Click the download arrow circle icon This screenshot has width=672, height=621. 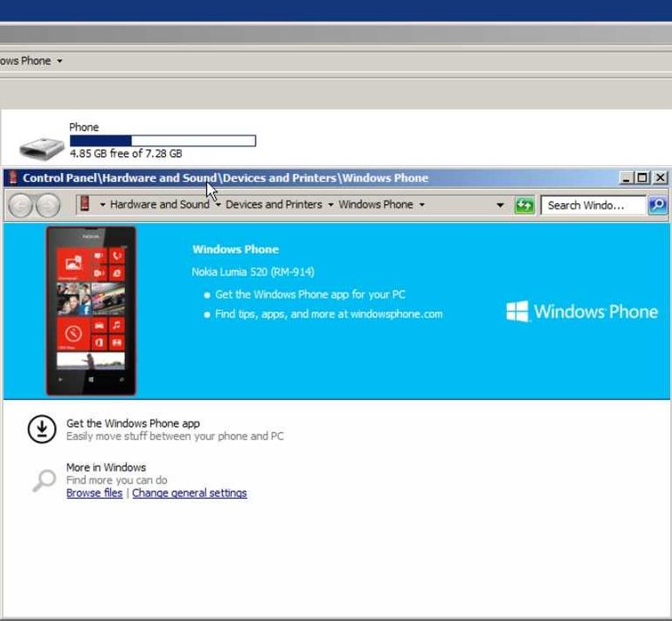coord(42,428)
